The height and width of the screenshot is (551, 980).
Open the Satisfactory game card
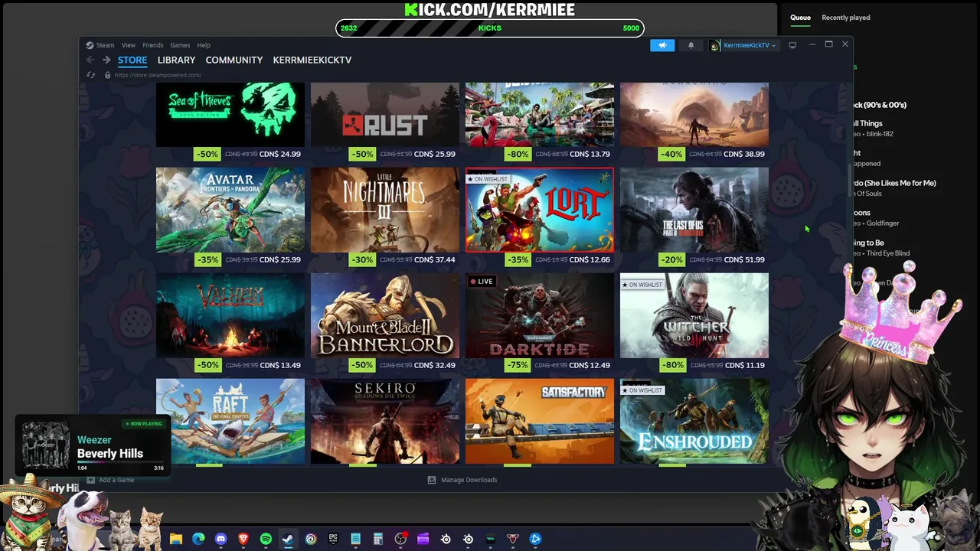pyautogui.click(x=540, y=422)
